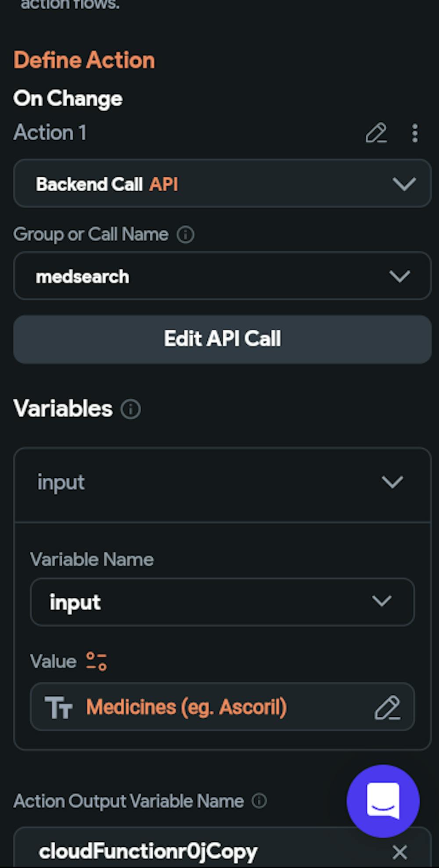Open the medsearch call name dropdown
Image resolution: width=439 pixels, height=868 pixels.
tap(222, 276)
